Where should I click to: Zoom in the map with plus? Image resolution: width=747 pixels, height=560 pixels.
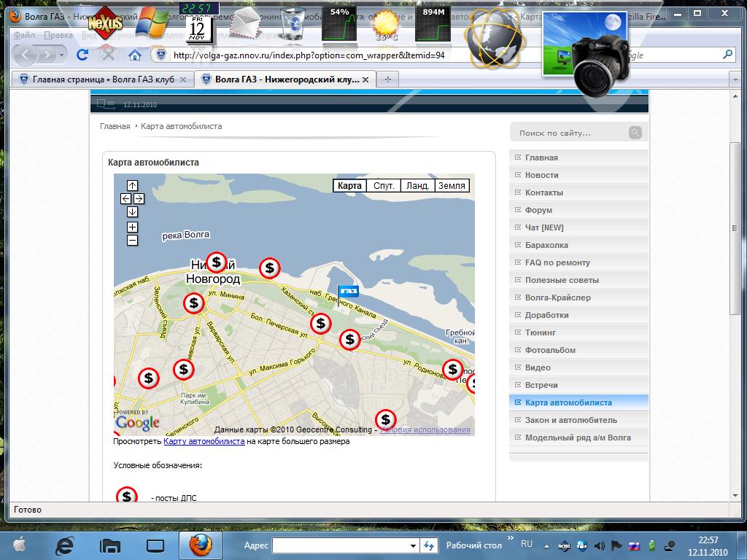[x=133, y=227]
